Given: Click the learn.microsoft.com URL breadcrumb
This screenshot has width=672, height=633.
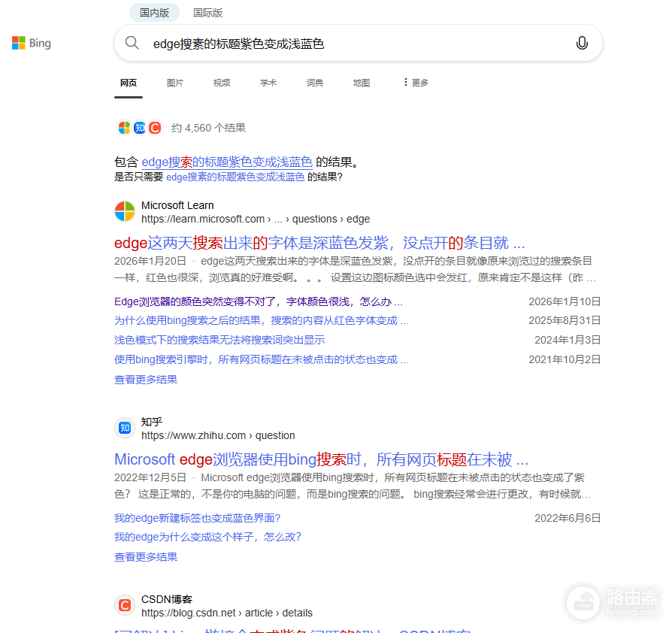Looking at the screenshot, I should 256,219.
